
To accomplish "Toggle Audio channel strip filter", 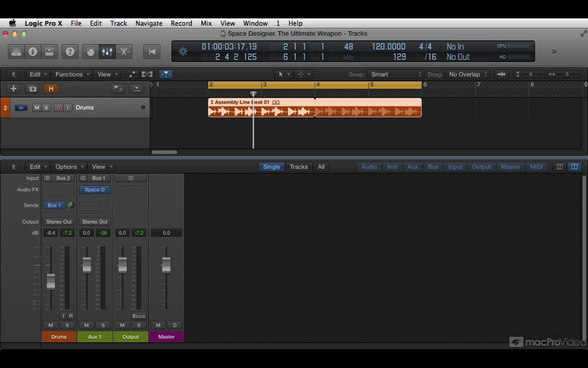I will point(369,167).
